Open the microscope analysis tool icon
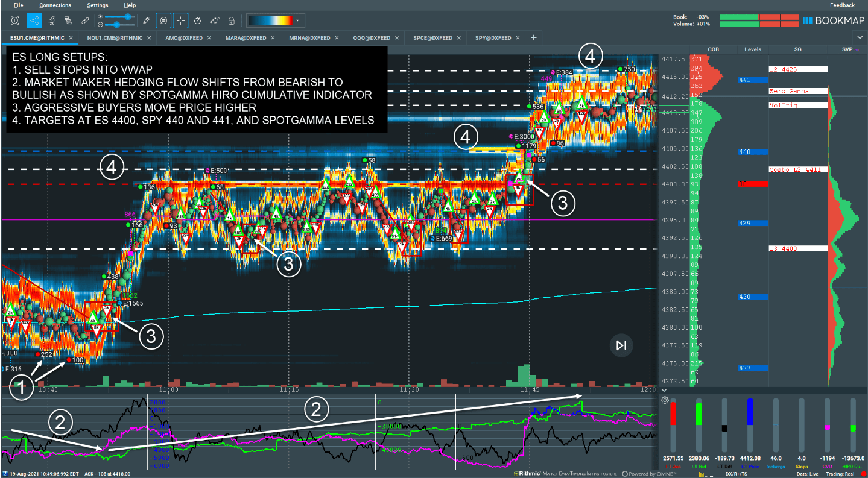 [x=52, y=20]
